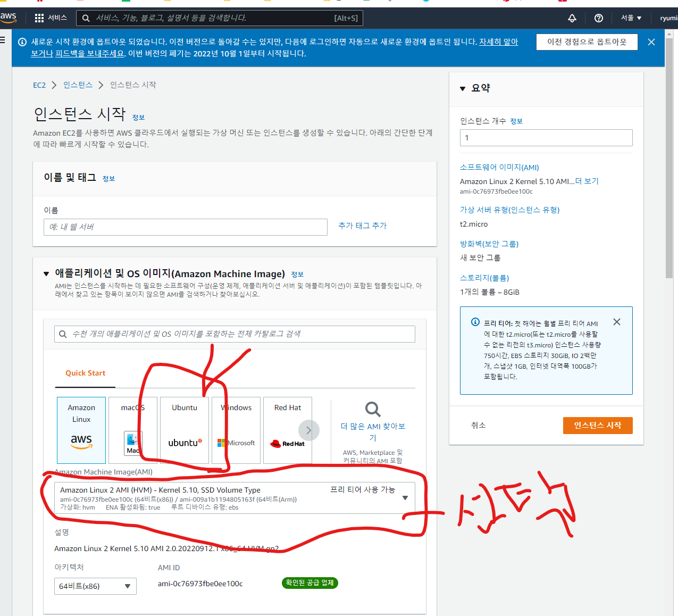678x616 pixels.
Task: Click 정보 link next to 이름 및 태그
Action: (x=108, y=179)
